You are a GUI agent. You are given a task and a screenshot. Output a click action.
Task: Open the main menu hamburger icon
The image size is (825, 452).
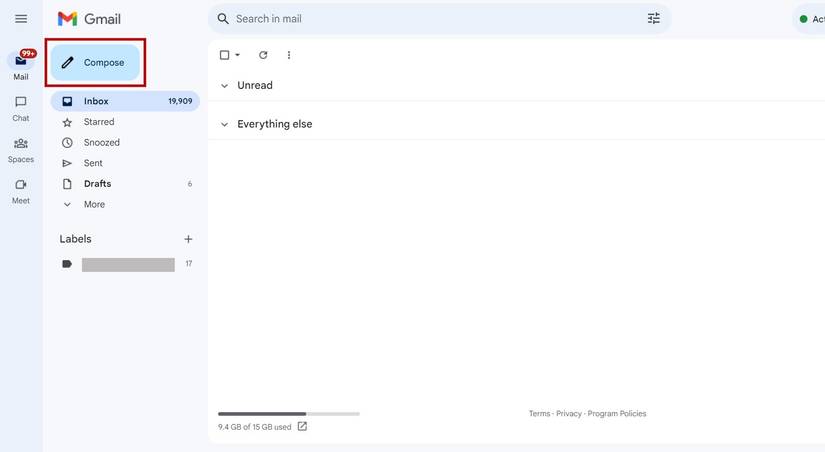coord(21,19)
